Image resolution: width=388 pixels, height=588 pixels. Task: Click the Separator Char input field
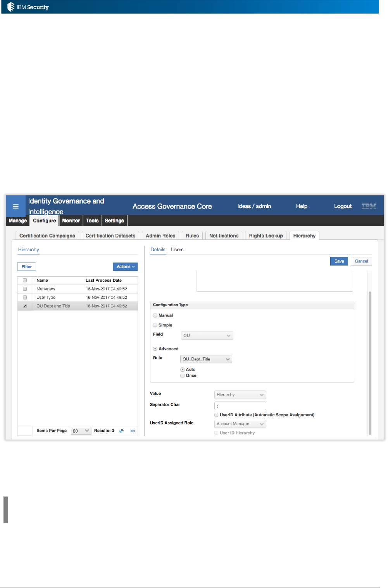[x=240, y=406]
